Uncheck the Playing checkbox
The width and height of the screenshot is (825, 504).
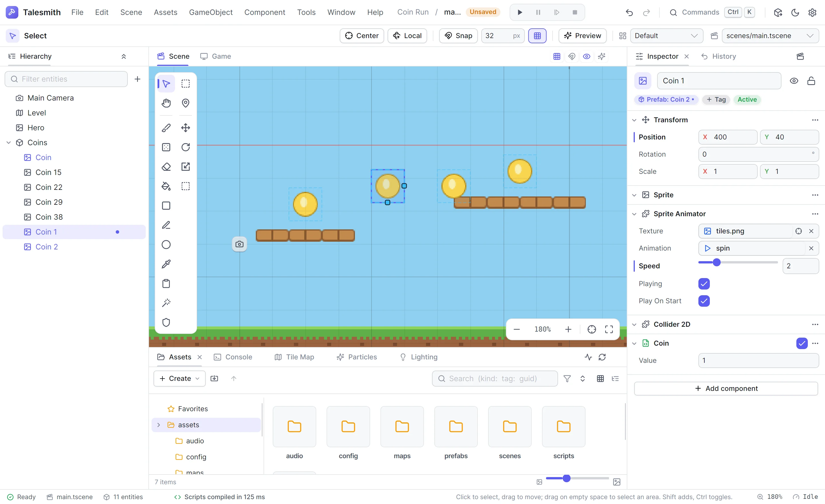click(x=704, y=284)
